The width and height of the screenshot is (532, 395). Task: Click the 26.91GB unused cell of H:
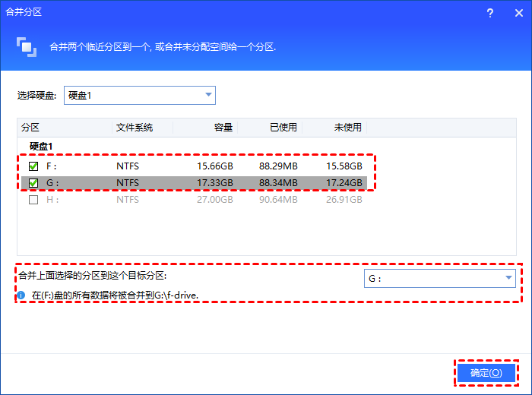pyautogui.click(x=344, y=200)
